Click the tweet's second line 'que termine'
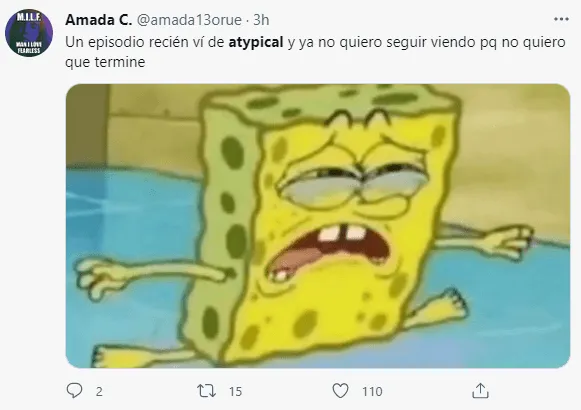 coord(105,62)
